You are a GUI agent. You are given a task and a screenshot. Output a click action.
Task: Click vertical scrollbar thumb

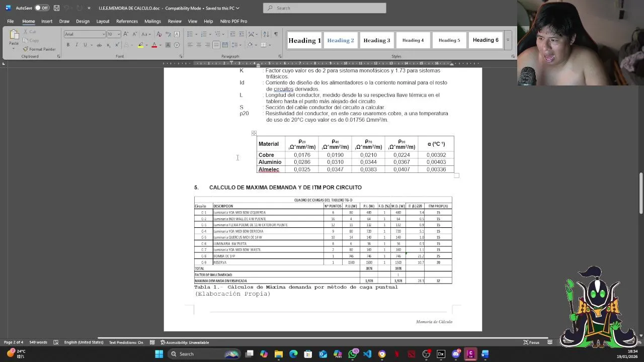(x=641, y=193)
